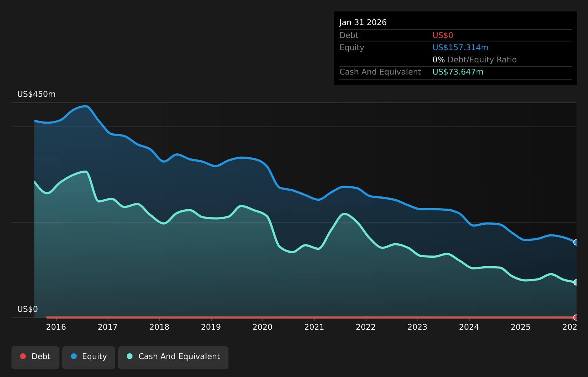Toggle the Equity series legend button
Viewport: 588px width, 377px height.
tap(89, 357)
